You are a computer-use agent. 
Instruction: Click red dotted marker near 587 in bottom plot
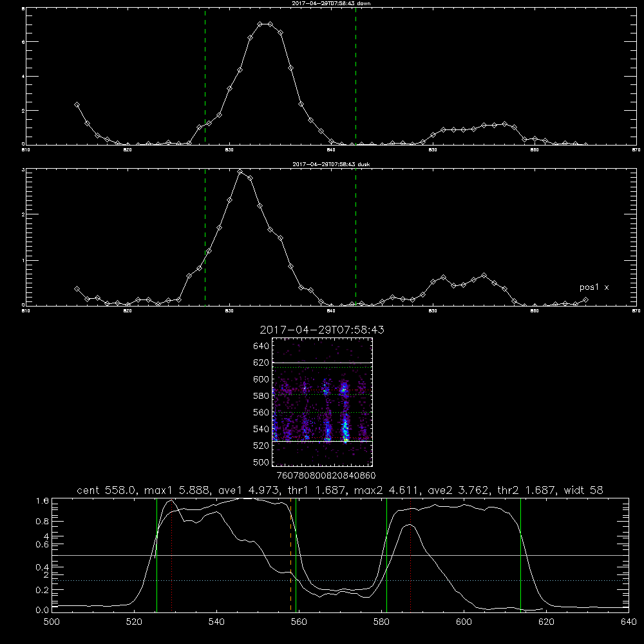coord(410,554)
